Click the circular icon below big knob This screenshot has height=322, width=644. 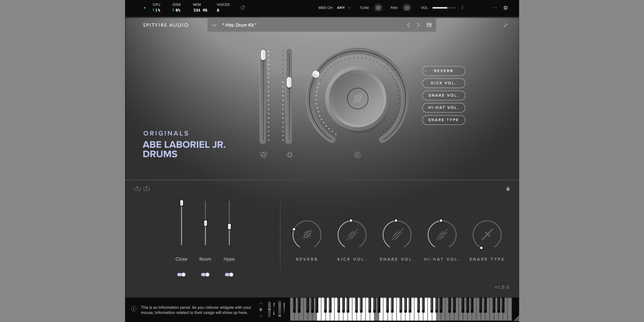[x=357, y=155]
